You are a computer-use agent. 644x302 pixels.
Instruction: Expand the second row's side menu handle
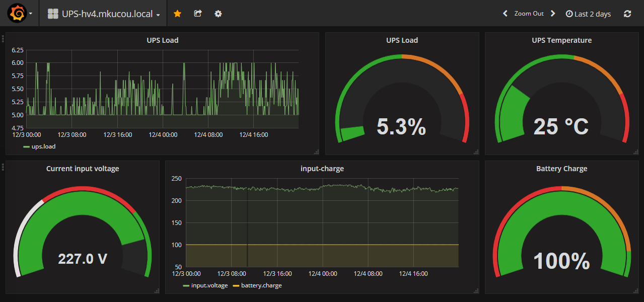3,166
